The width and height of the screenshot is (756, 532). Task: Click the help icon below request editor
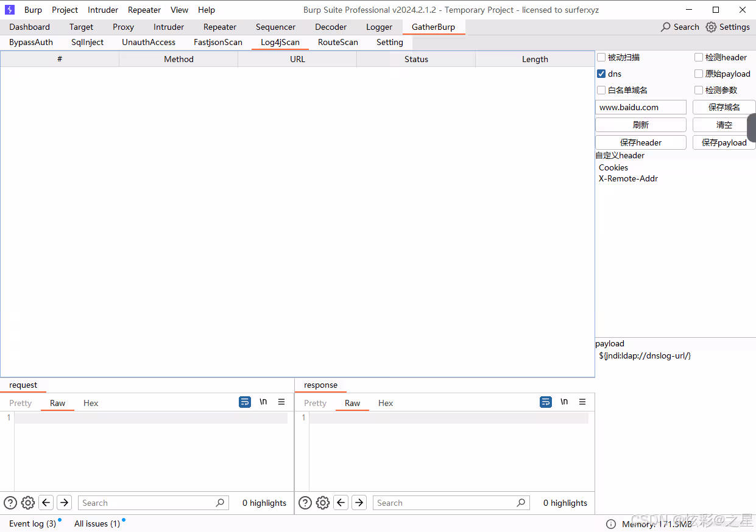pyautogui.click(x=10, y=503)
